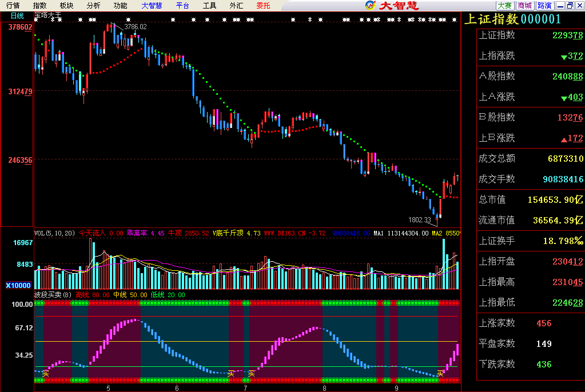Click the last 买 buy signal near month 9
The height and width of the screenshot is (392, 585).
tap(440, 373)
